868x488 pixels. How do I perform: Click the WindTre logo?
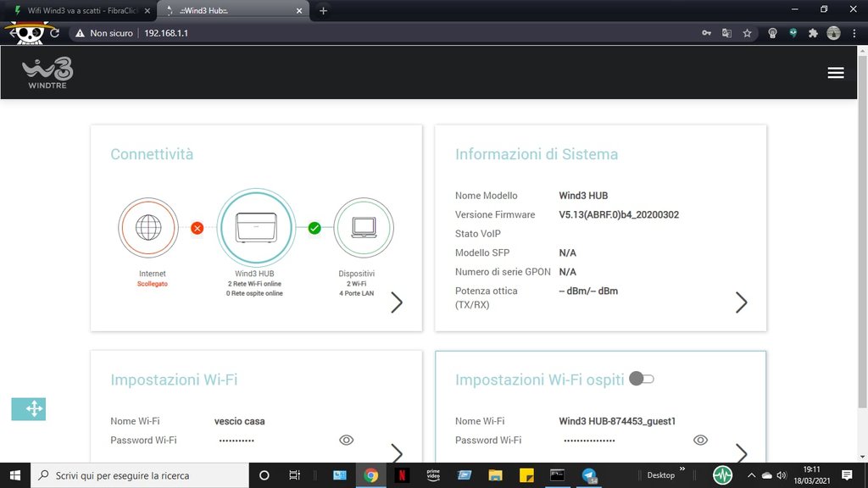click(x=47, y=73)
